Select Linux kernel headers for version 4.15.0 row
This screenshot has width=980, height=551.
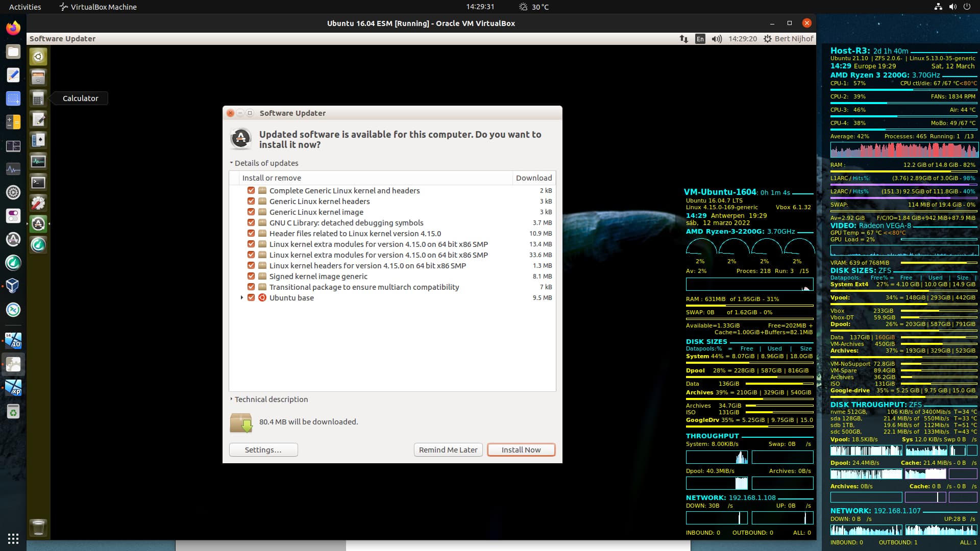click(x=392, y=265)
